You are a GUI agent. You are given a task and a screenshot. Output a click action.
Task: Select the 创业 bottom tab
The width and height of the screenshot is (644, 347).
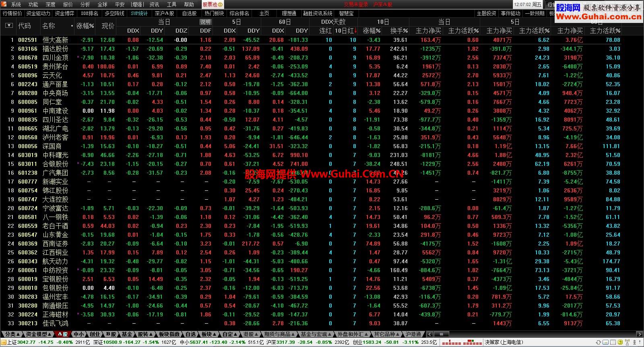[95, 334]
